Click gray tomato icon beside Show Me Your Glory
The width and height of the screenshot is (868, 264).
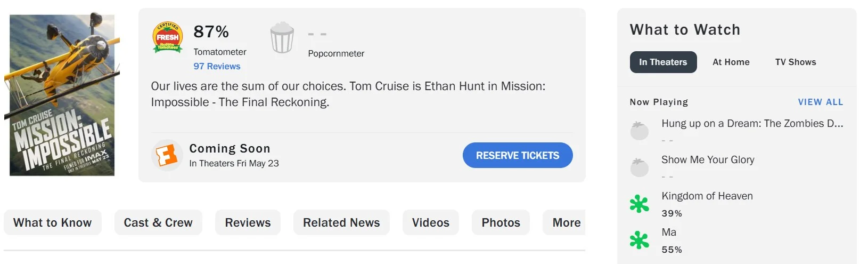tap(640, 167)
